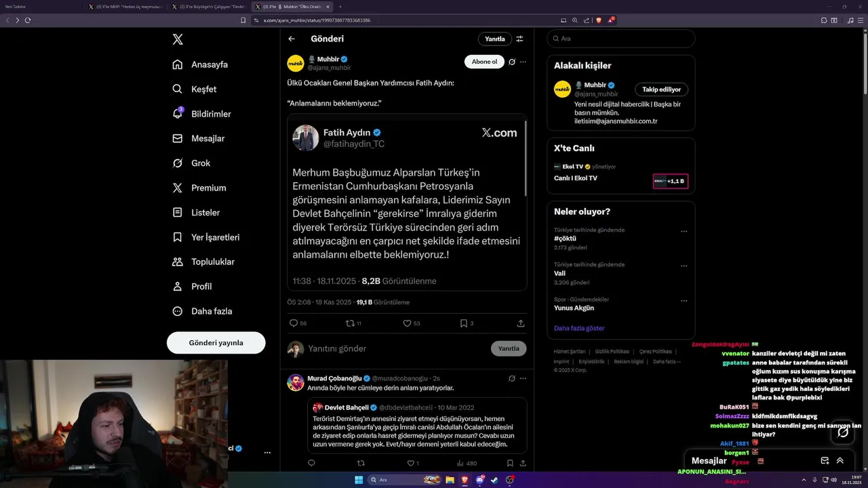
Task: Click Grok icon on Murad Çobanoğlu's reply
Action: (512, 378)
